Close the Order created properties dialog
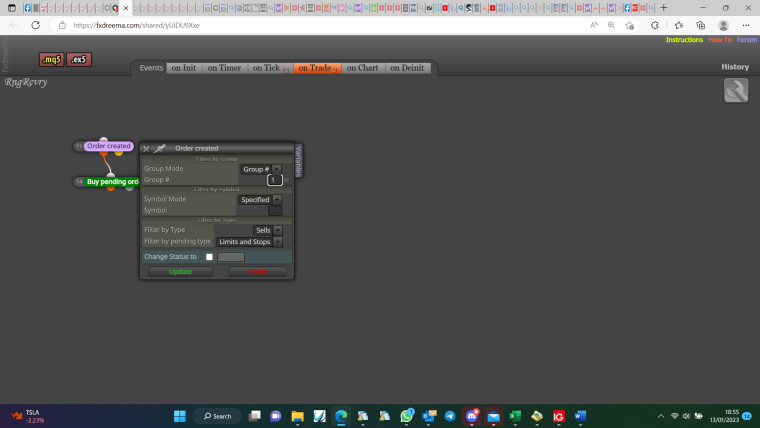This screenshot has width=760, height=428. (x=146, y=149)
